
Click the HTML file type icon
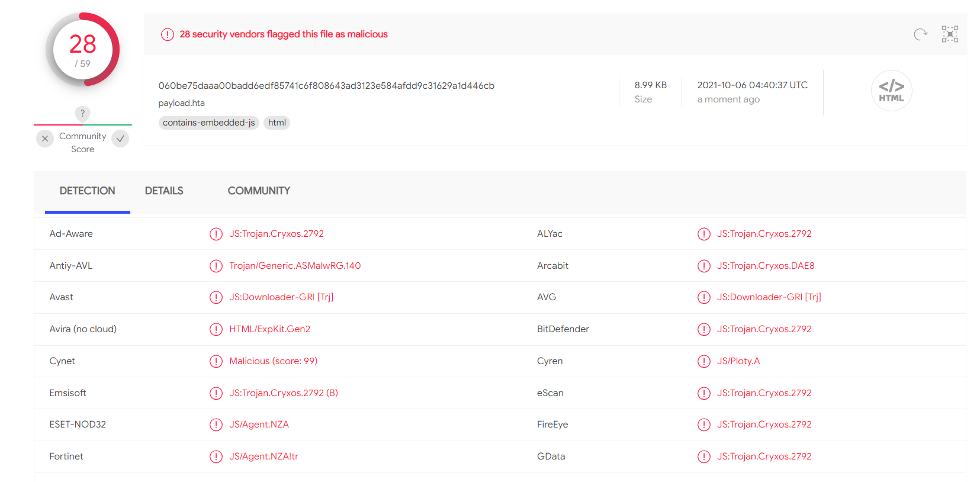coord(891,91)
